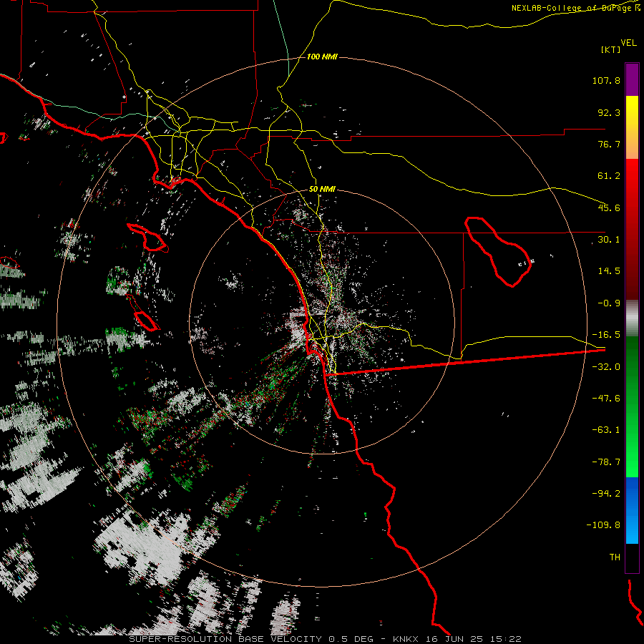This screenshot has height=644, width=644.
Task: Select the 107.8 value on the velocity scale
Action: 606,80
